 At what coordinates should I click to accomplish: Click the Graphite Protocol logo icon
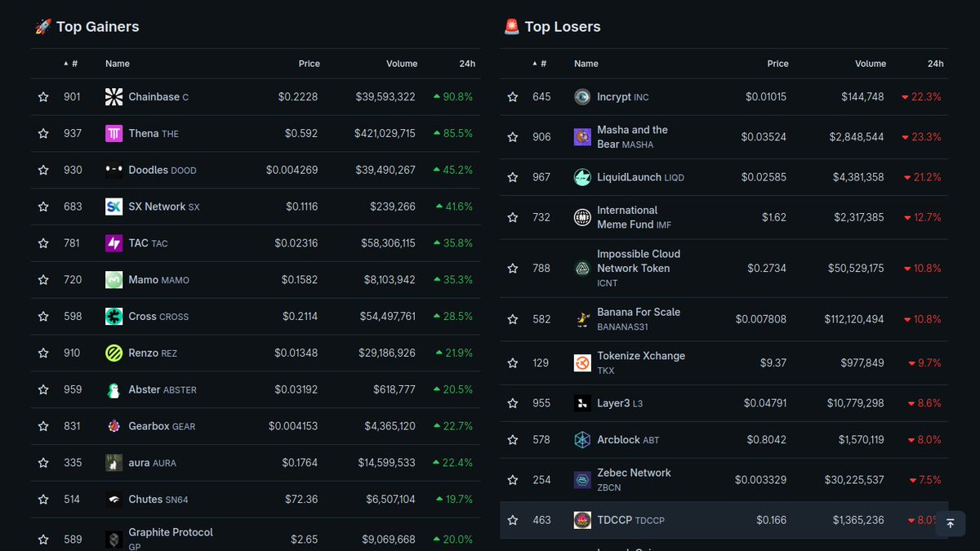click(x=114, y=539)
